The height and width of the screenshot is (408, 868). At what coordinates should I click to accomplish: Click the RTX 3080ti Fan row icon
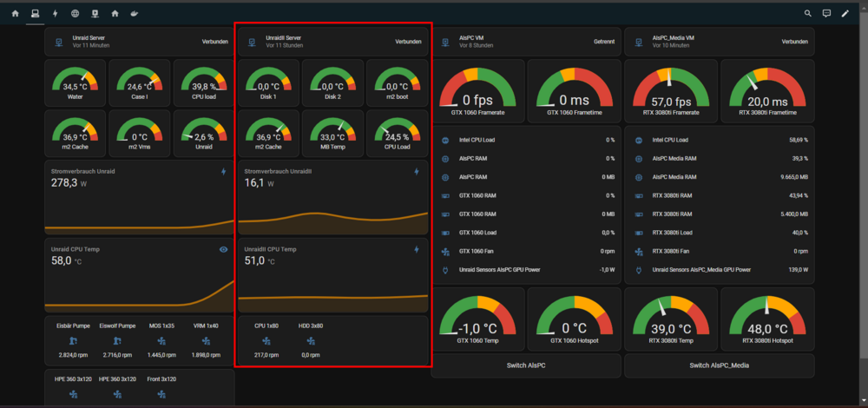(x=638, y=252)
